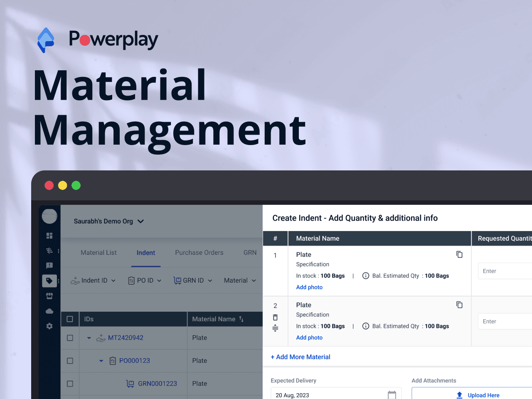Check the box for row PO000123
Image resolution: width=532 pixels, height=399 pixels.
pos(70,361)
